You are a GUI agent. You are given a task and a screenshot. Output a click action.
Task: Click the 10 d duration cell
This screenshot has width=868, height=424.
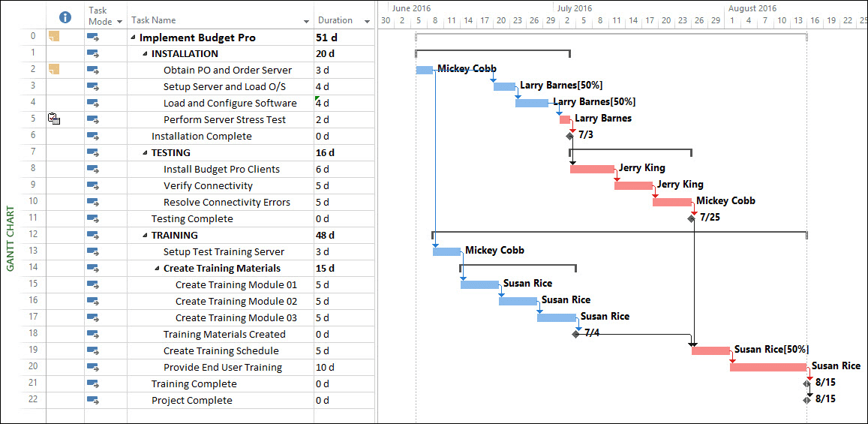click(344, 368)
